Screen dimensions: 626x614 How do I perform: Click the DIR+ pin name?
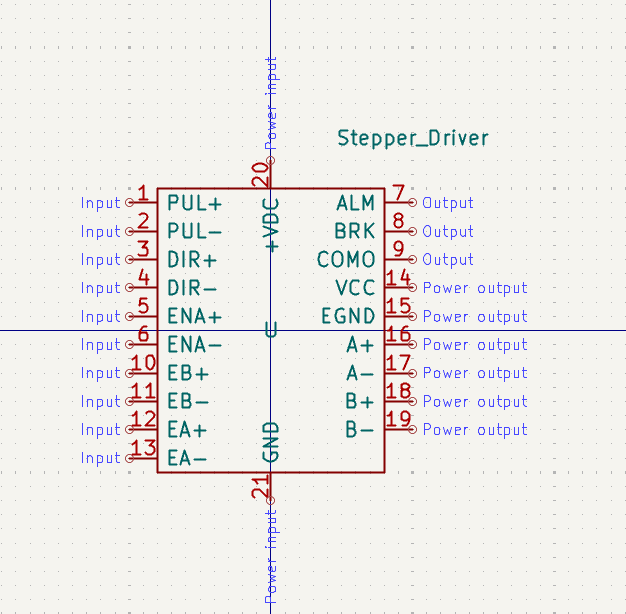(x=194, y=259)
